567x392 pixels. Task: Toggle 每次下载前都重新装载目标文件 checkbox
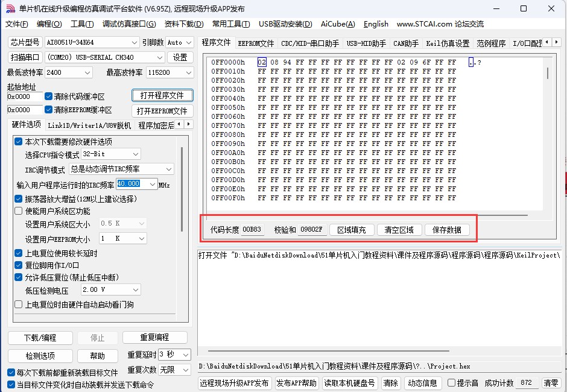point(11,373)
